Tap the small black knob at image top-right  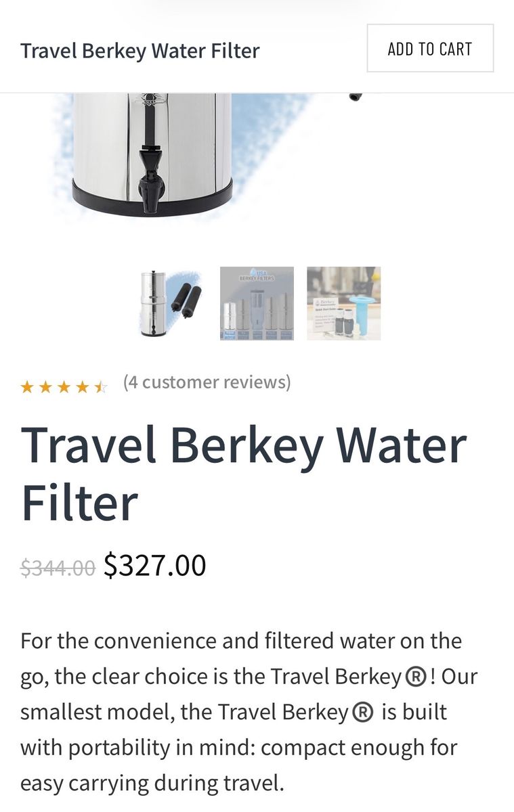[x=356, y=97]
